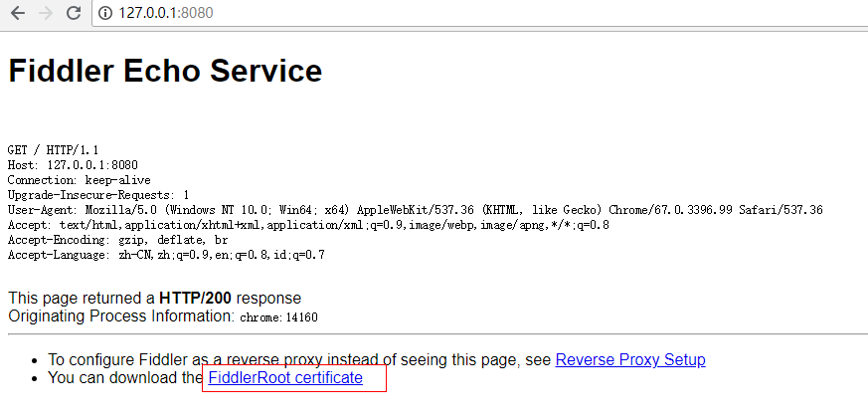Click the Accept-Language header line
This screenshot has height=419, width=868.
[166, 255]
